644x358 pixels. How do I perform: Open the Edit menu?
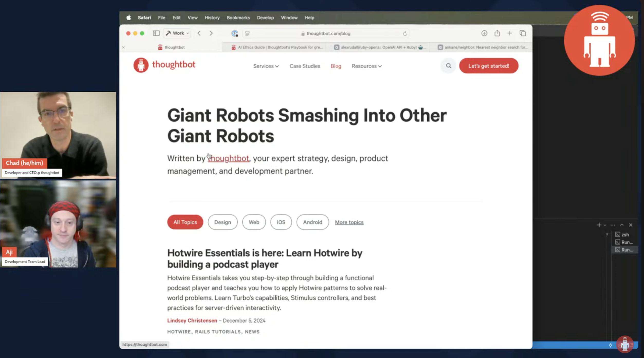[x=176, y=17]
